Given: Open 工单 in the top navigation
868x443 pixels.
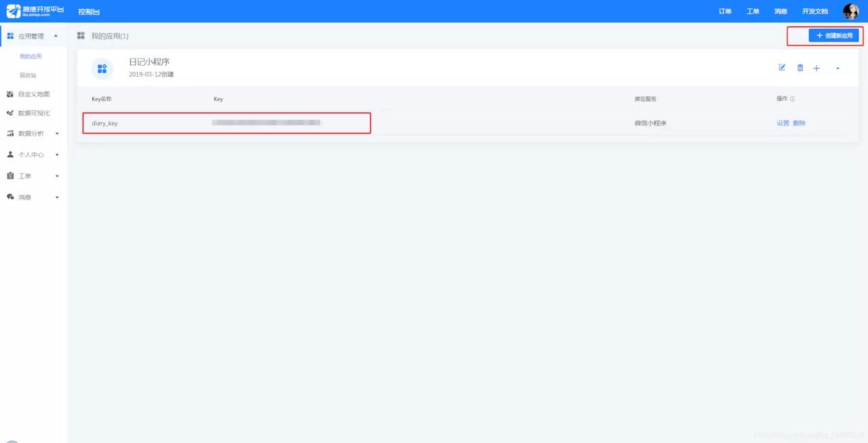Looking at the screenshot, I should 753,12.
